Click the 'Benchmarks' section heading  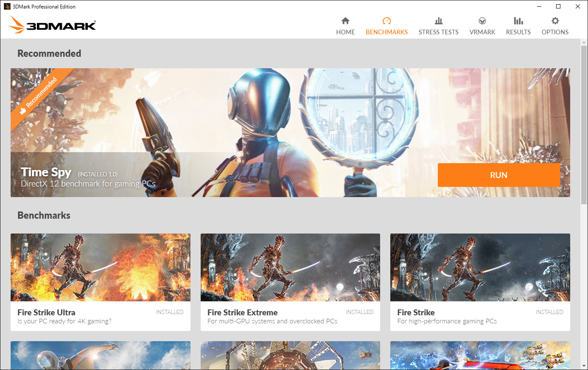(x=44, y=215)
